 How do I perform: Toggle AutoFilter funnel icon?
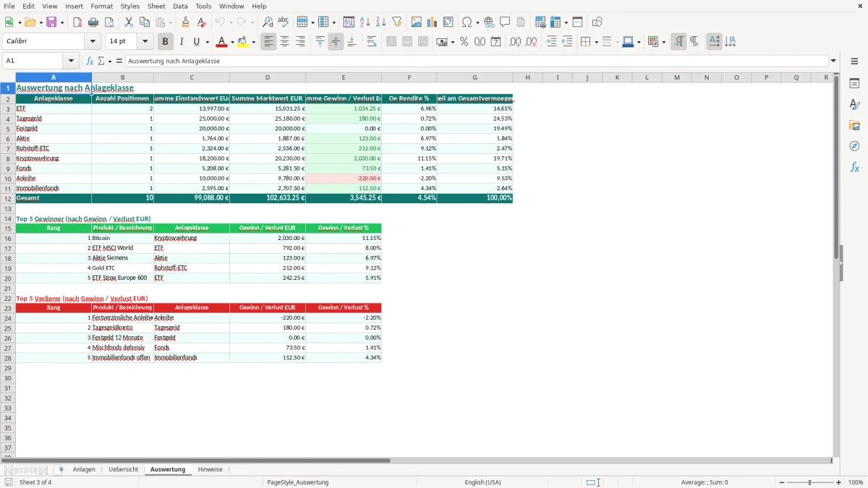[397, 22]
